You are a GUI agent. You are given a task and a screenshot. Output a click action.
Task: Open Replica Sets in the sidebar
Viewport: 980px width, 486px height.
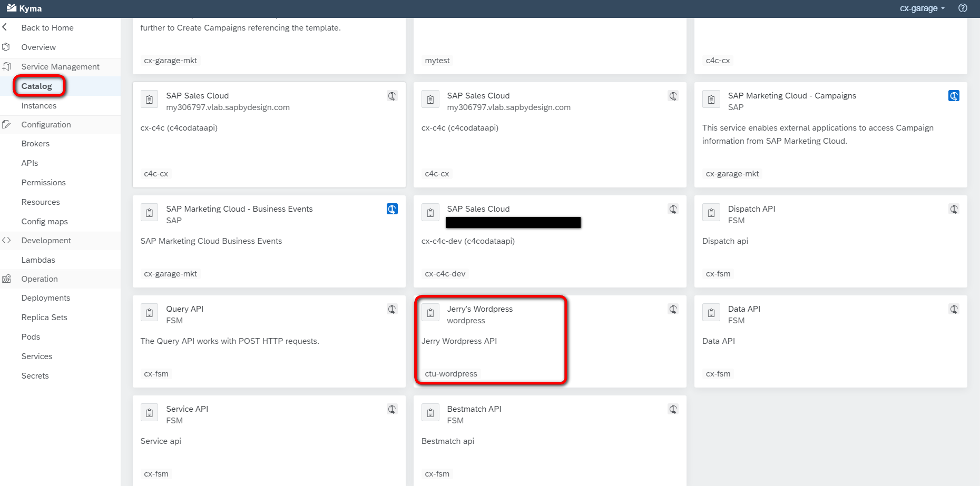44,317
